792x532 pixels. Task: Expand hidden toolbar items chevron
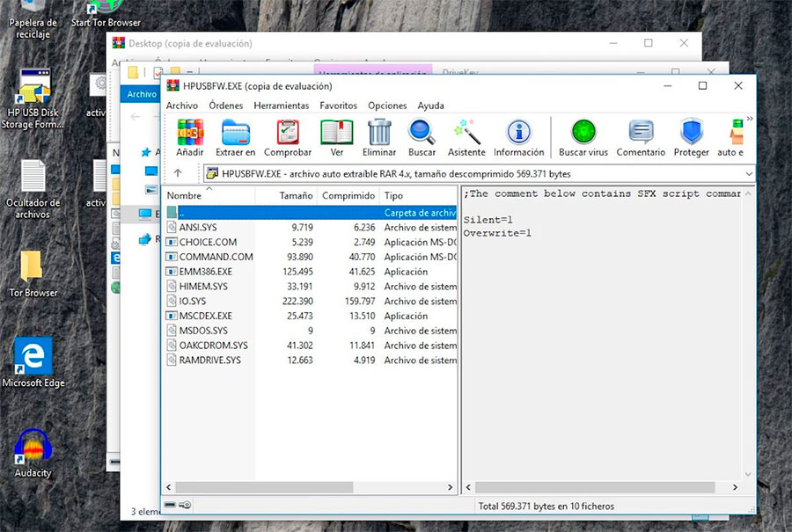(x=750, y=117)
